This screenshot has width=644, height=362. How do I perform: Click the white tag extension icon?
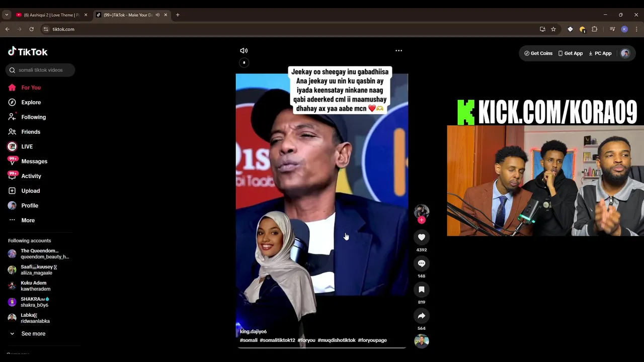[x=570, y=29]
